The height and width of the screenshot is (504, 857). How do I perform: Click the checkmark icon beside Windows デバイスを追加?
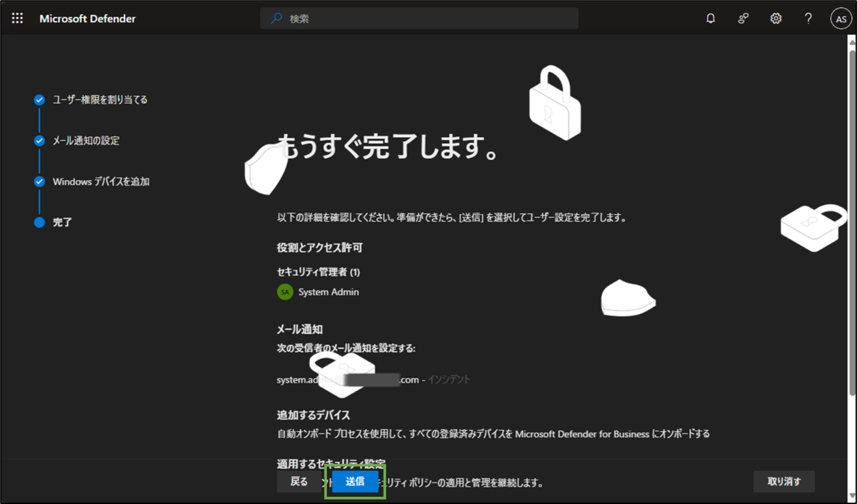[39, 181]
